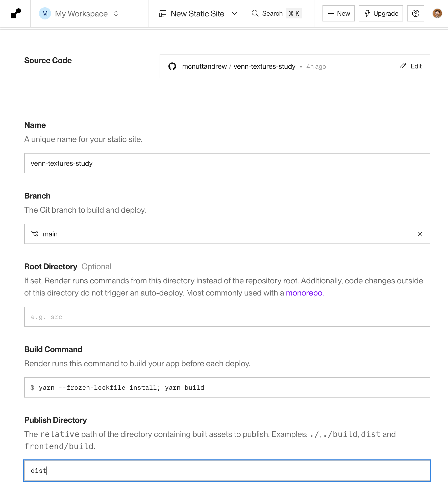
Task: Expand the New Static Site dropdown chevron
Action: tap(235, 13)
